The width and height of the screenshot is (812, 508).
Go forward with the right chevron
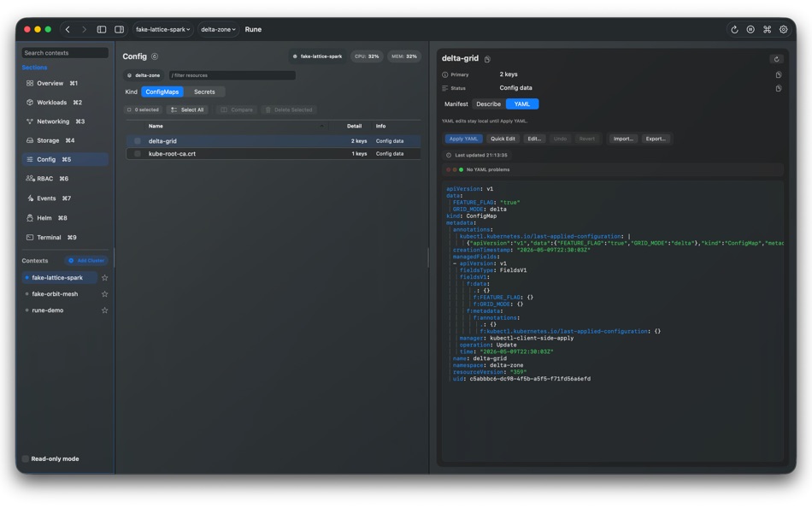(84, 30)
